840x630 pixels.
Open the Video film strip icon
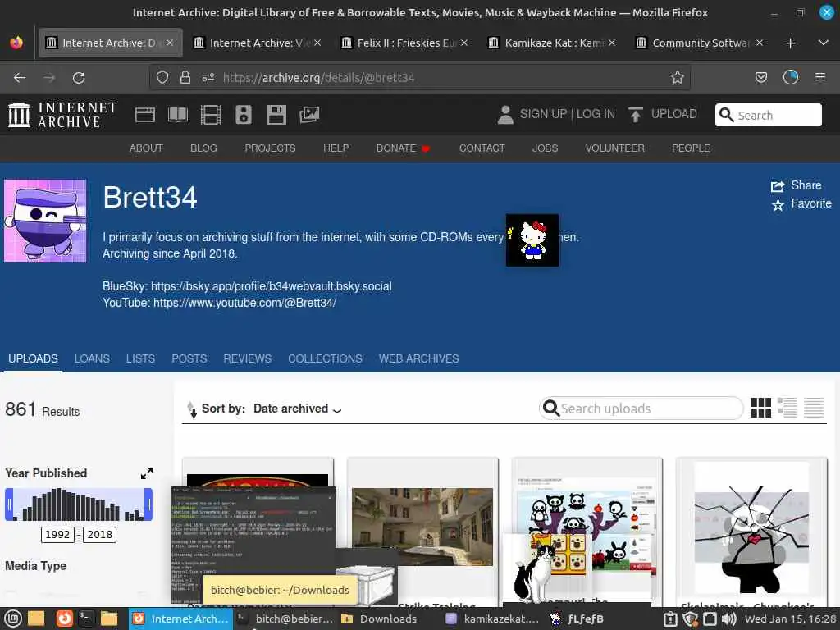tap(211, 115)
